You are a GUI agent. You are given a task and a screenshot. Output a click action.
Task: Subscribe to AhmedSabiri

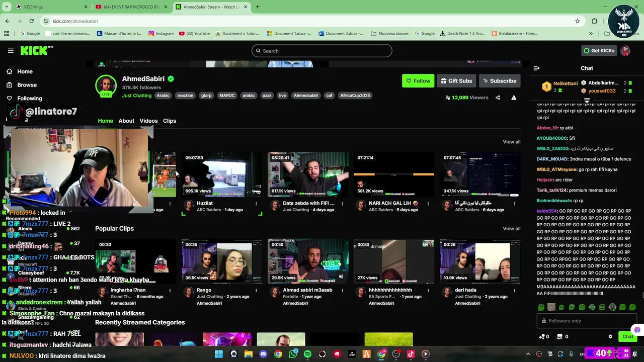tap(499, 81)
